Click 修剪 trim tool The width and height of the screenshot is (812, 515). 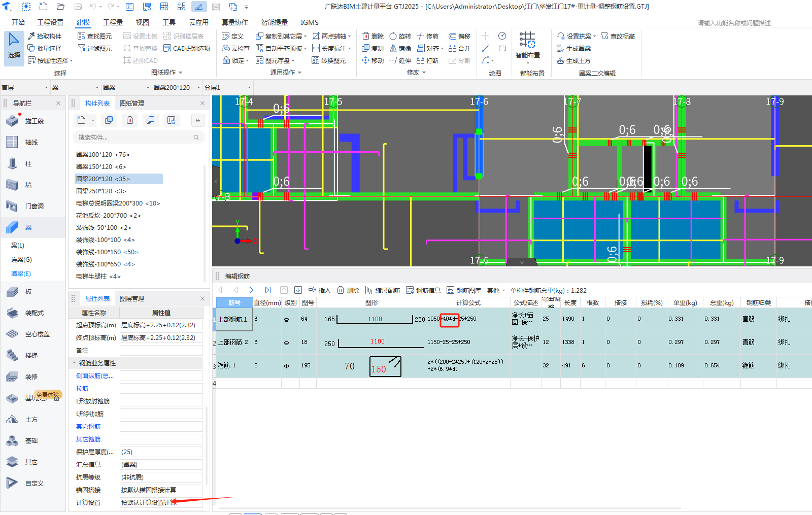tap(428, 36)
